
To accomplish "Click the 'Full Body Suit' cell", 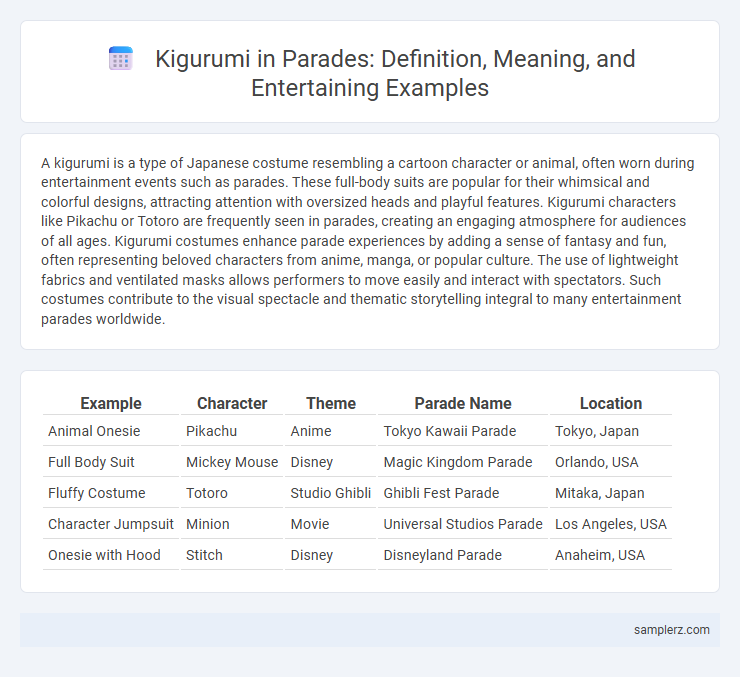I will [111, 462].
